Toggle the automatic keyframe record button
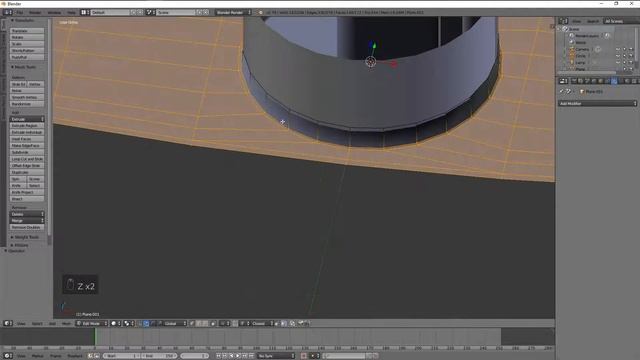 pyautogui.click(x=304, y=356)
